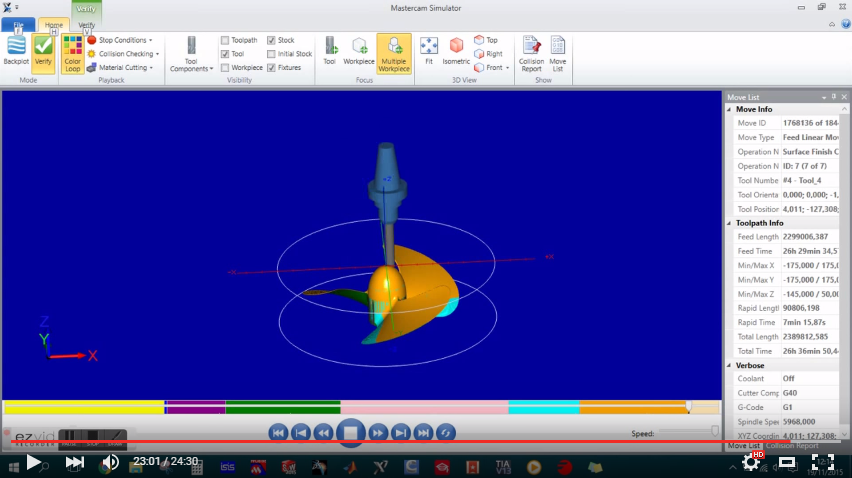Open video quality settings gear
The image size is (852, 478).
pyautogui.click(x=751, y=463)
